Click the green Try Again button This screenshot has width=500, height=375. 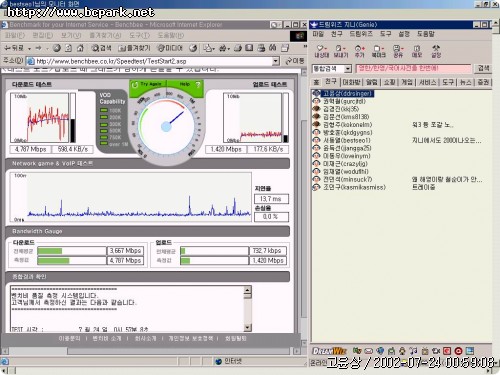click(x=148, y=84)
